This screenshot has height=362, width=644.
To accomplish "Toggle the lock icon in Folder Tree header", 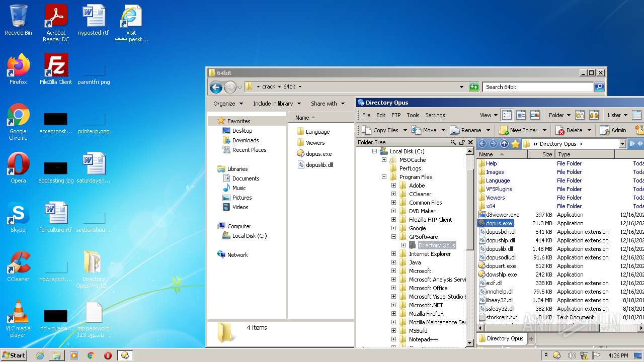I will pyautogui.click(x=462, y=142).
